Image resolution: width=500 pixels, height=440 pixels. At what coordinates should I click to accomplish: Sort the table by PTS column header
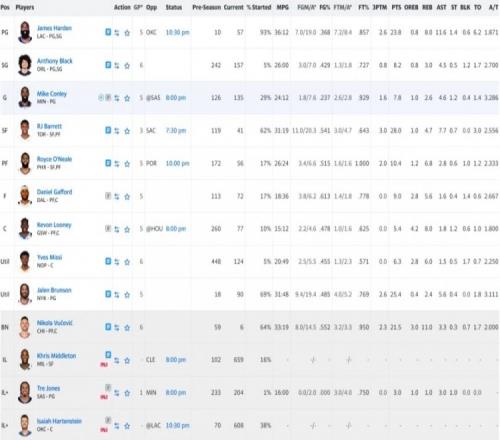coord(396,7)
